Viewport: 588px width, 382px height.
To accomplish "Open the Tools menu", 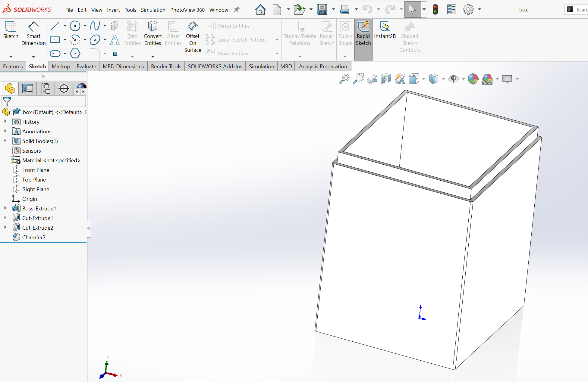I will point(130,10).
